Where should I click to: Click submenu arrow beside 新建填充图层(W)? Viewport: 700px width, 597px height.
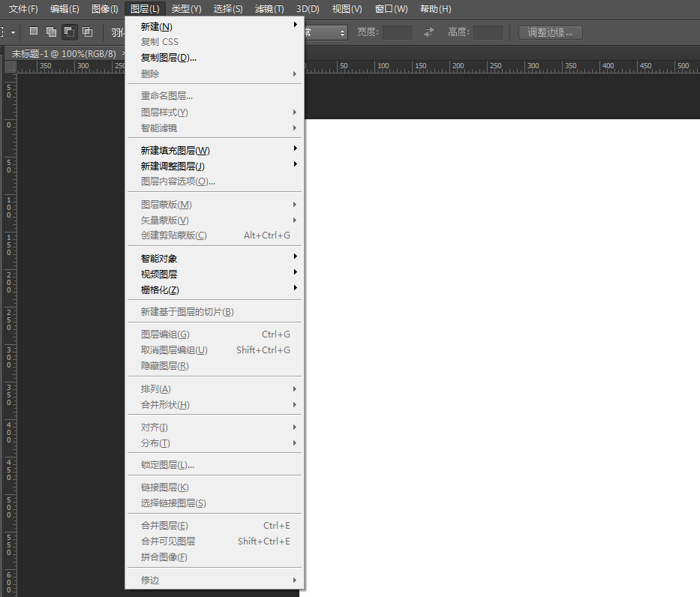click(x=295, y=148)
